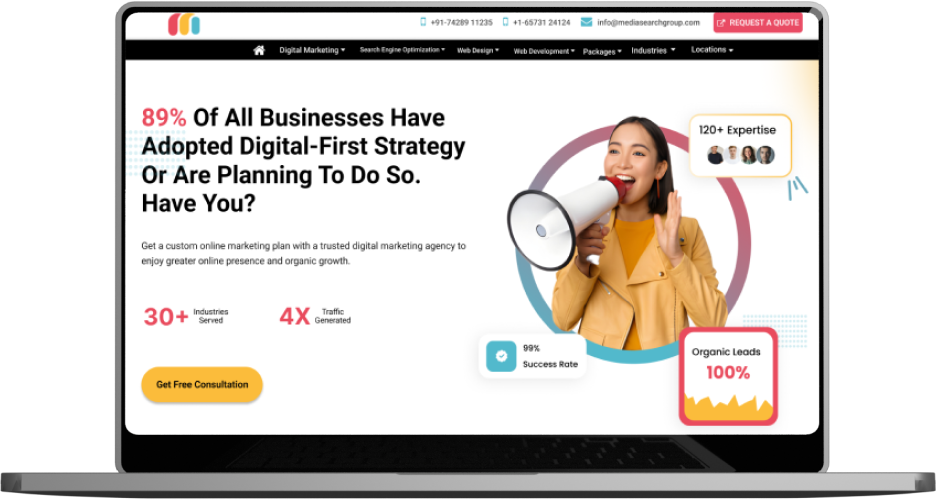Click the expertise team avatars
Screen dimensions: 937x500
point(741,155)
